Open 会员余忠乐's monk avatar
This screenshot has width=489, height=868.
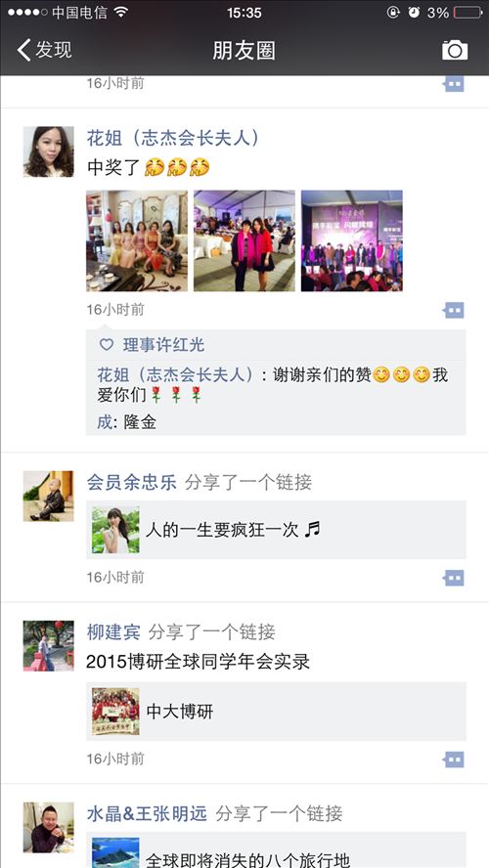point(48,496)
